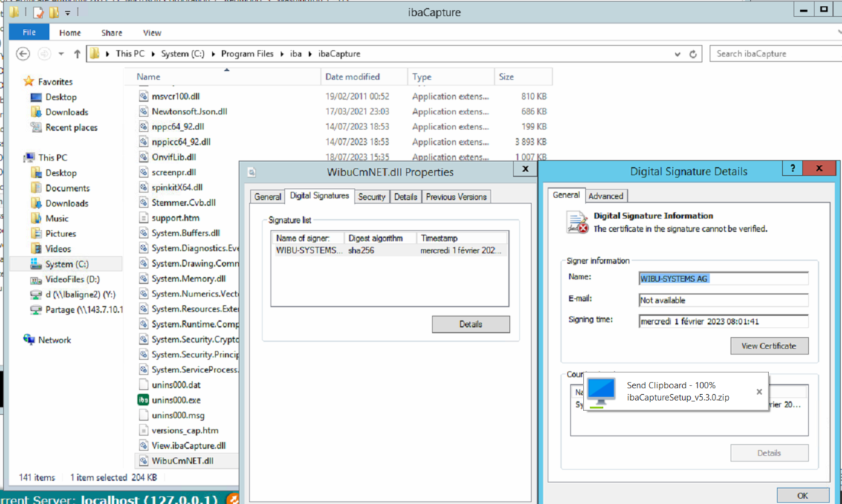Open network drive d (\\lbaligne2) (Y:)

pos(80,294)
